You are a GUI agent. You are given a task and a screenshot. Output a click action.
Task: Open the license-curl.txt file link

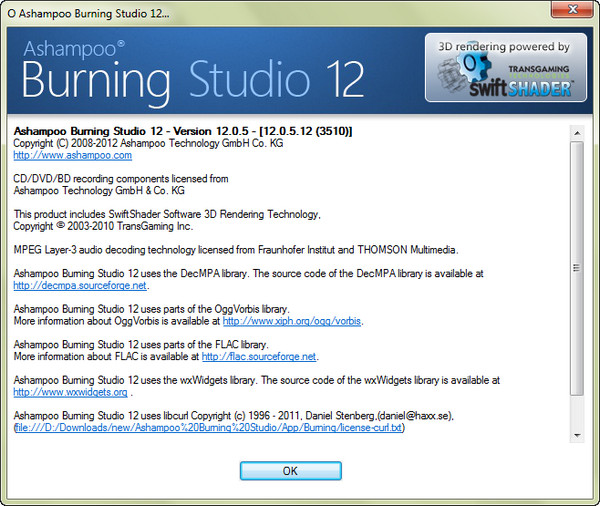(208, 428)
